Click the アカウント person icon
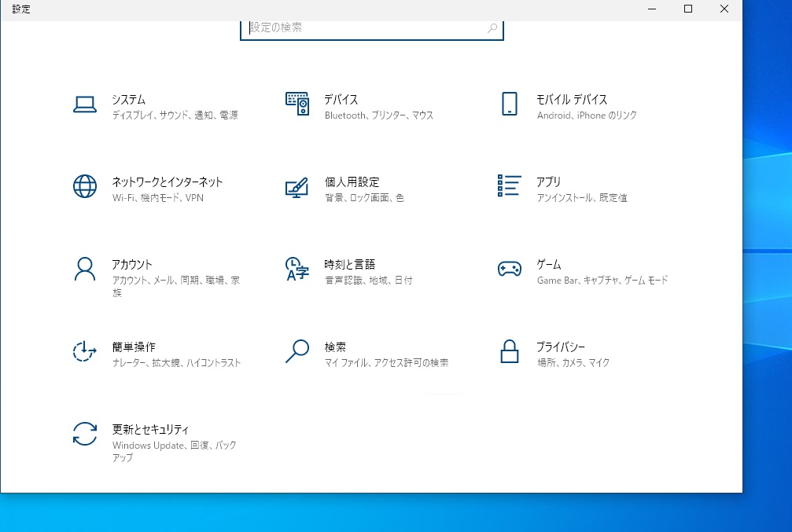The height and width of the screenshot is (532, 792). pyautogui.click(x=85, y=269)
